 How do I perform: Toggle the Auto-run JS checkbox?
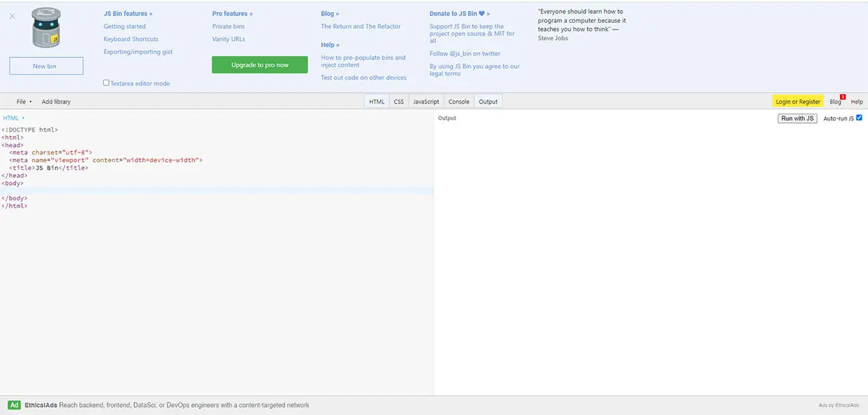[859, 118]
